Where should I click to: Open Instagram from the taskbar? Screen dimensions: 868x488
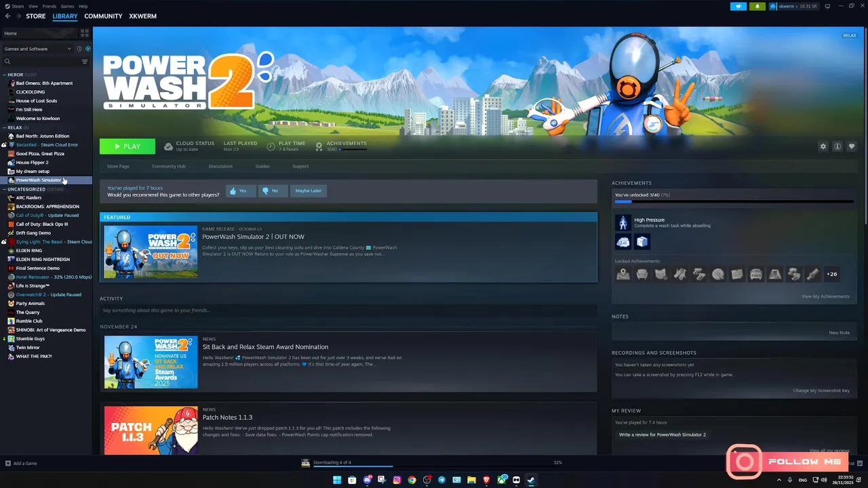pos(397,480)
